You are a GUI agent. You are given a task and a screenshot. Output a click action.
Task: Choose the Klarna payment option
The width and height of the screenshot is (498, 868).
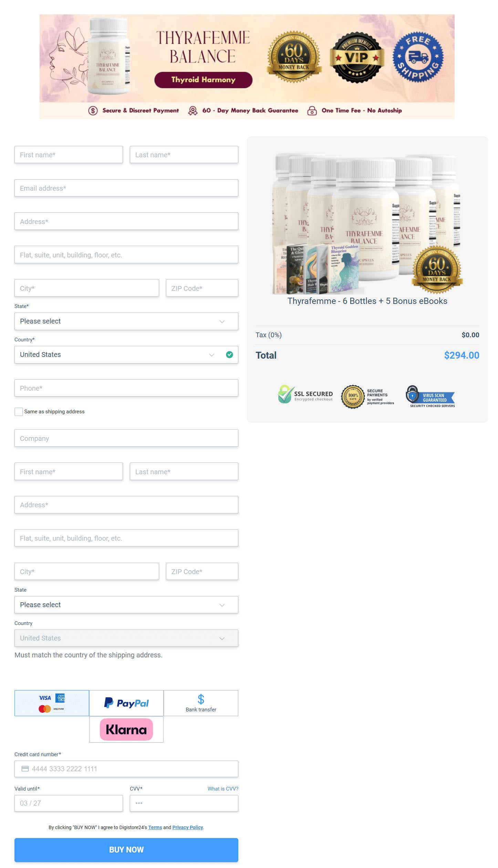tap(126, 729)
